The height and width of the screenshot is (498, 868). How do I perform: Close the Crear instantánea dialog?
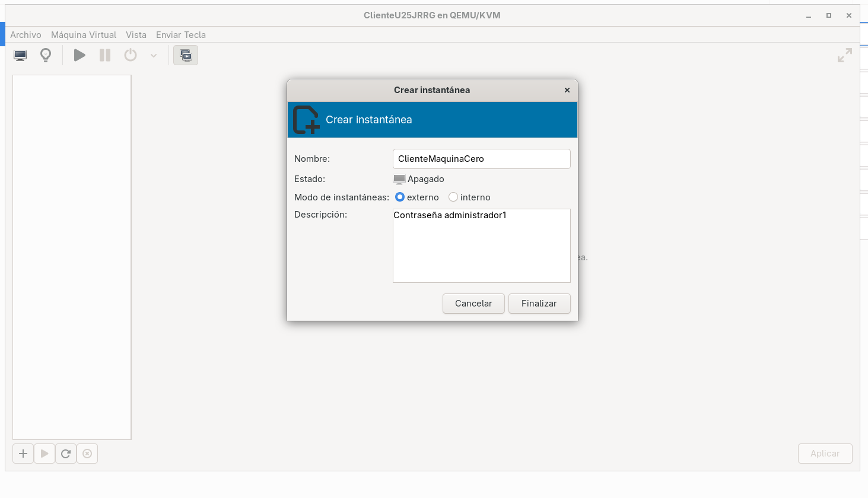pyautogui.click(x=567, y=90)
